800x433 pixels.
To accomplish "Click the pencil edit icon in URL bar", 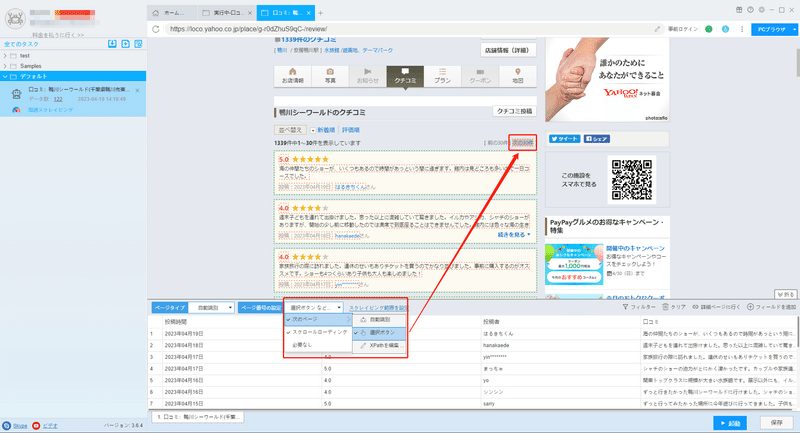I will point(657,29).
